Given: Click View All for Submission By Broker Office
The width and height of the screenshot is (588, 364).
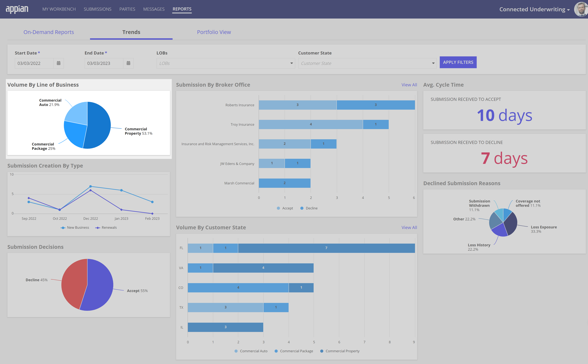Looking at the screenshot, I should (409, 85).
